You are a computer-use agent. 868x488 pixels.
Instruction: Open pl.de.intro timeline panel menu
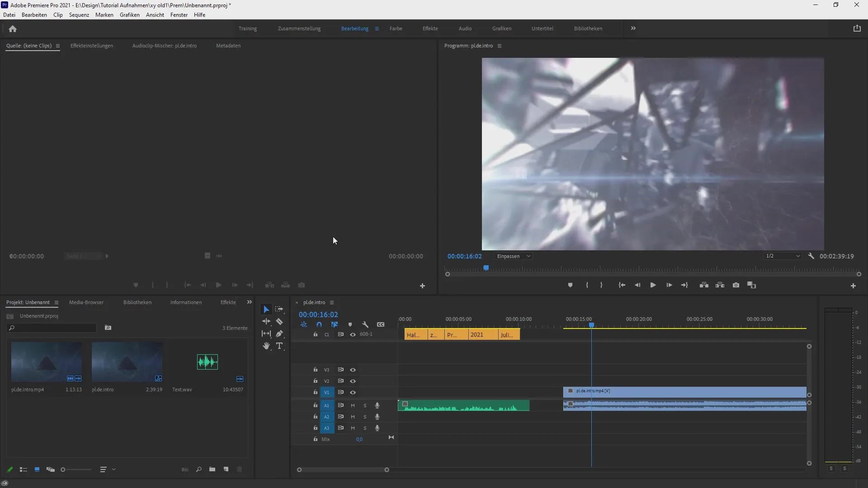pos(332,302)
